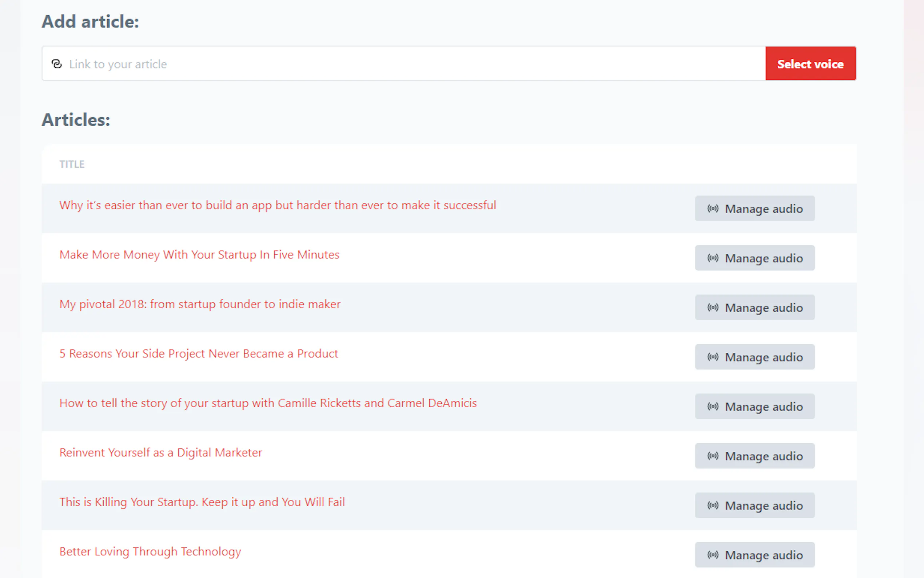The height and width of the screenshot is (578, 924).
Task: Open How to tell the story article
Action: coord(268,403)
